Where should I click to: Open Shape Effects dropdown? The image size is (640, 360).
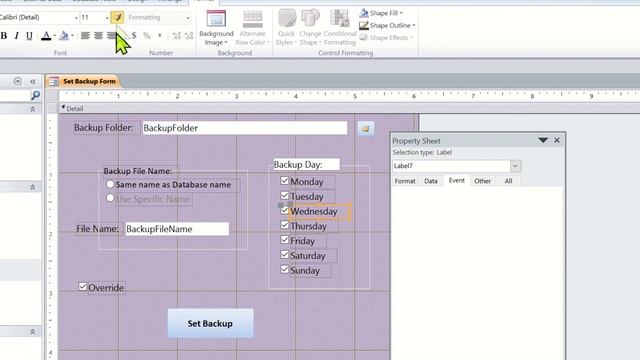[x=386, y=38]
